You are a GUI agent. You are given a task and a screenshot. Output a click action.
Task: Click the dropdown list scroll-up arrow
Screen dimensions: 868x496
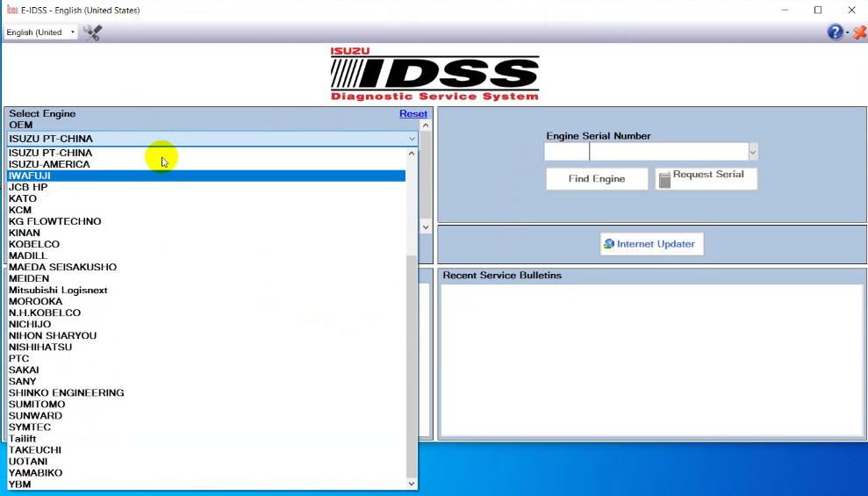[x=412, y=154]
